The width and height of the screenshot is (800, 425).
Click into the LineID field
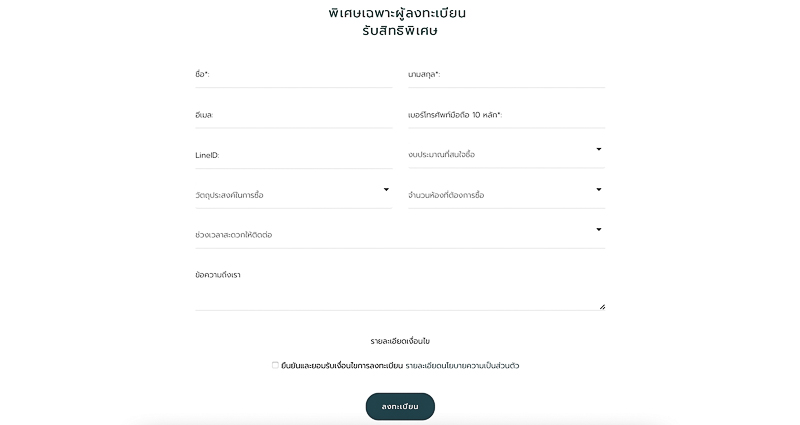click(x=293, y=155)
